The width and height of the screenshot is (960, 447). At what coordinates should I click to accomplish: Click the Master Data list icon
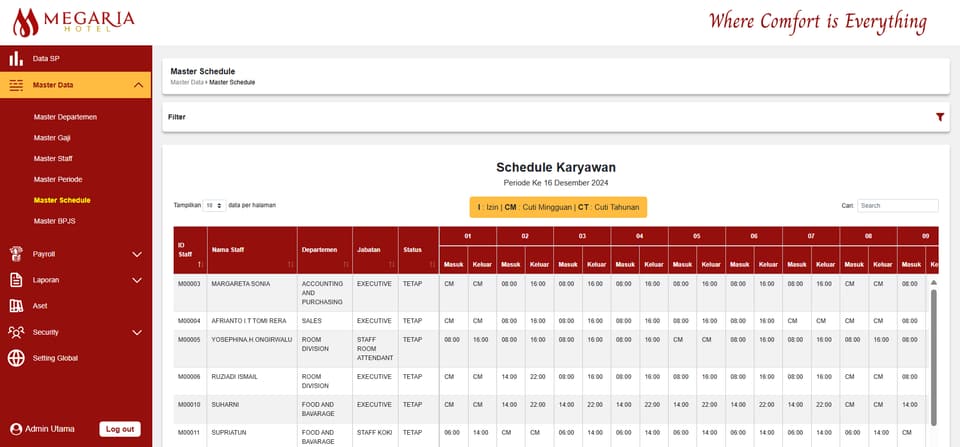coord(16,85)
